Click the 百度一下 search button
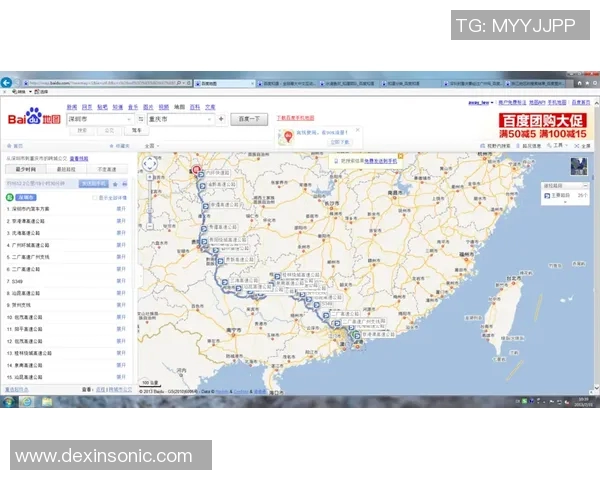The image size is (600, 480). [x=249, y=119]
